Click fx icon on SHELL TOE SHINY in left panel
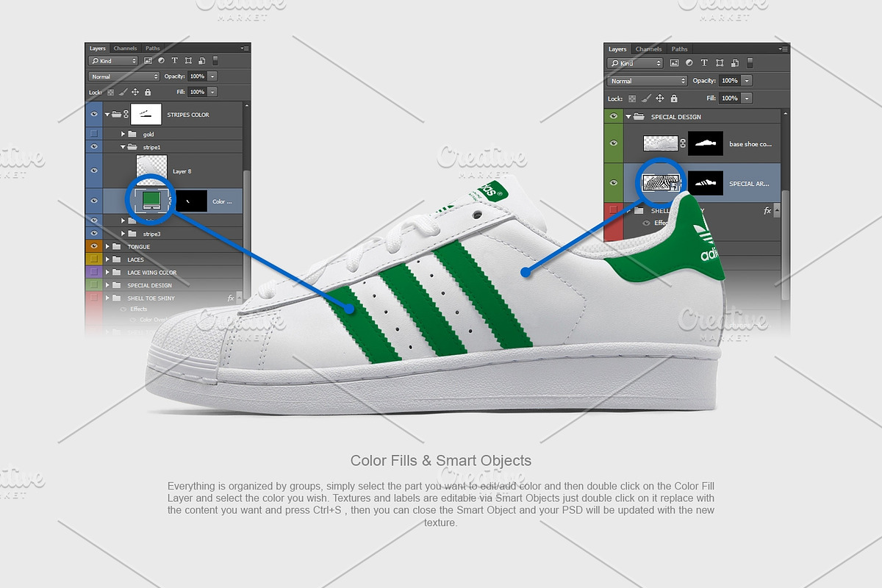This screenshot has width=882, height=588. pos(231,298)
